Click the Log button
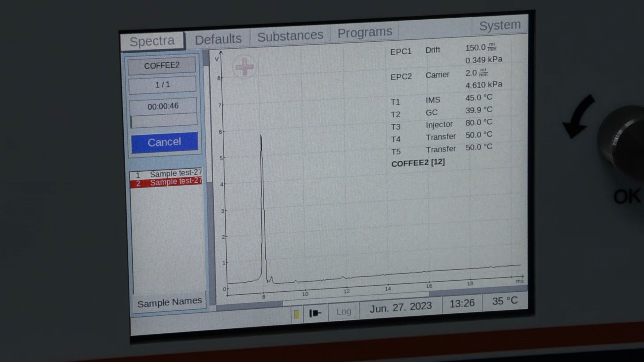 click(343, 312)
